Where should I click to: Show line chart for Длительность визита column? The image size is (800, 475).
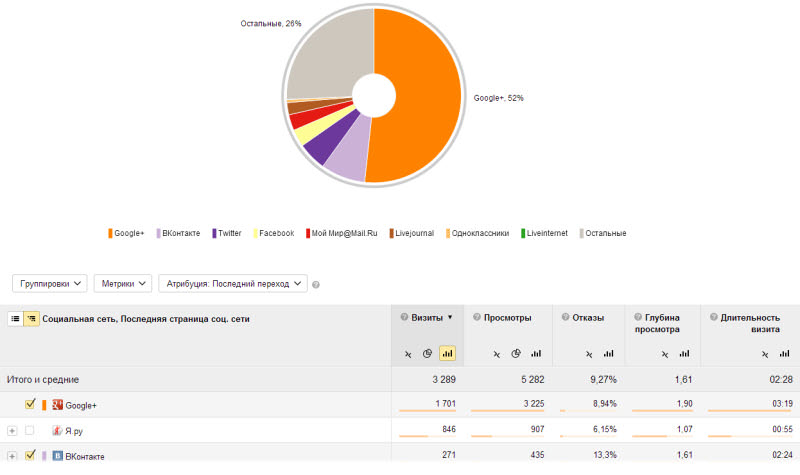point(765,354)
